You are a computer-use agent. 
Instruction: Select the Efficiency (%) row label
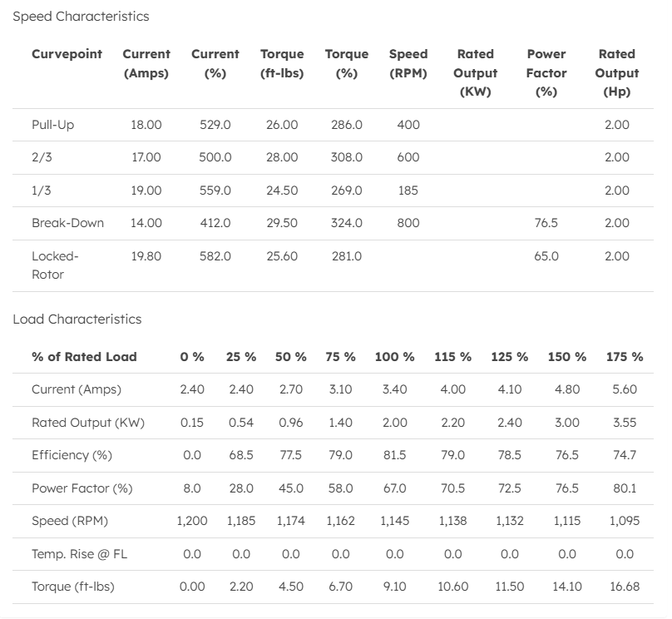pyautogui.click(x=72, y=455)
